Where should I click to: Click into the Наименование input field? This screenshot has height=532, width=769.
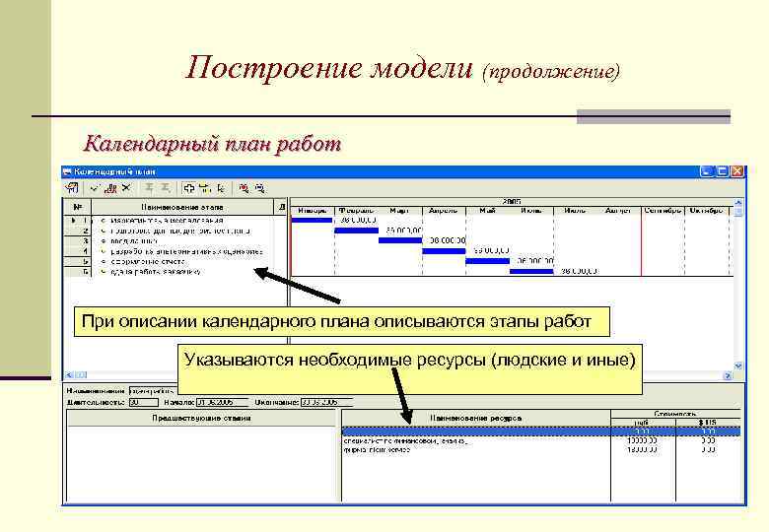point(153,391)
